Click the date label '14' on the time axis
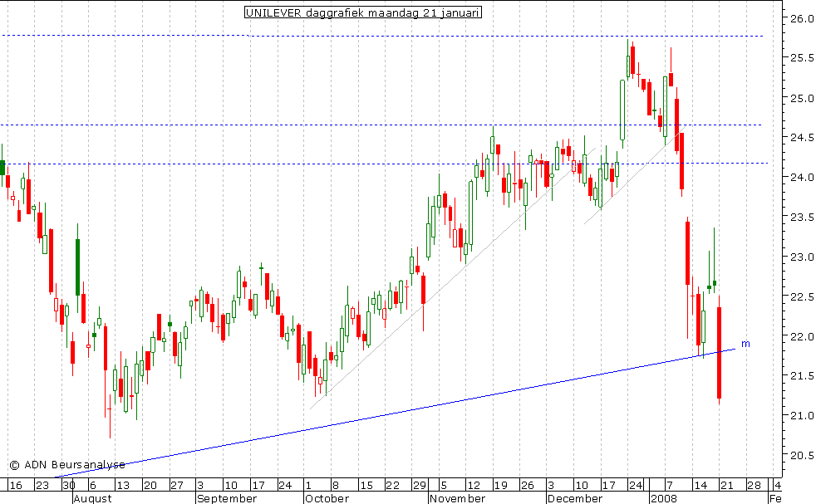This screenshot has height=504, width=816. tap(700, 485)
